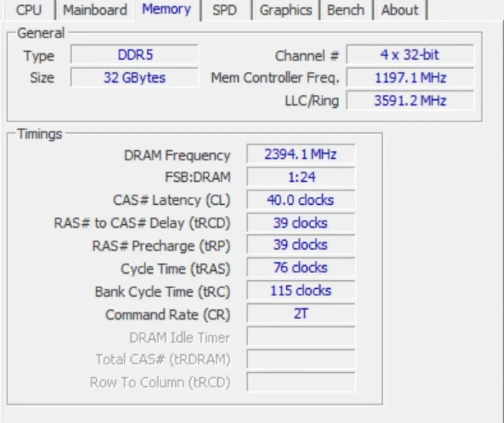The height and width of the screenshot is (423, 504).
Task: Click the DDR5 memory type field
Action: [x=134, y=55]
